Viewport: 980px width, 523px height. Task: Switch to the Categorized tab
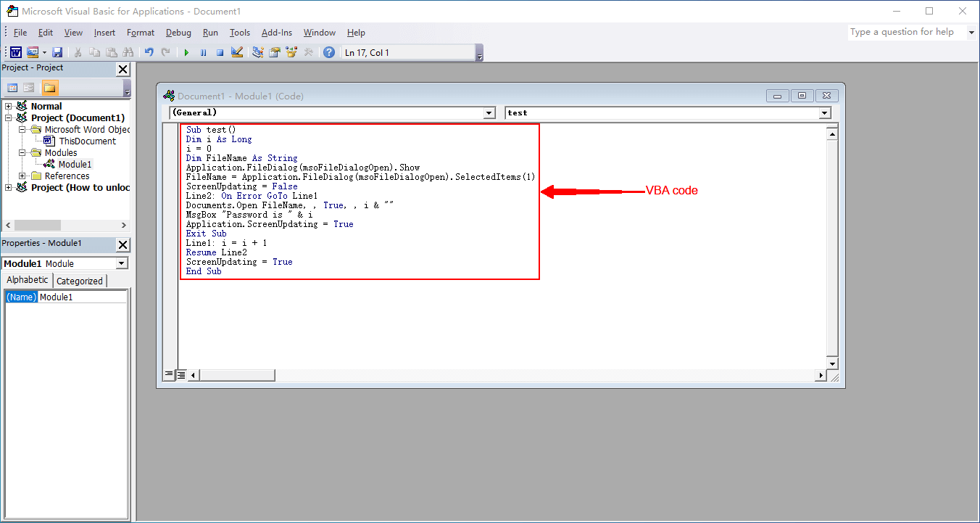[80, 281]
